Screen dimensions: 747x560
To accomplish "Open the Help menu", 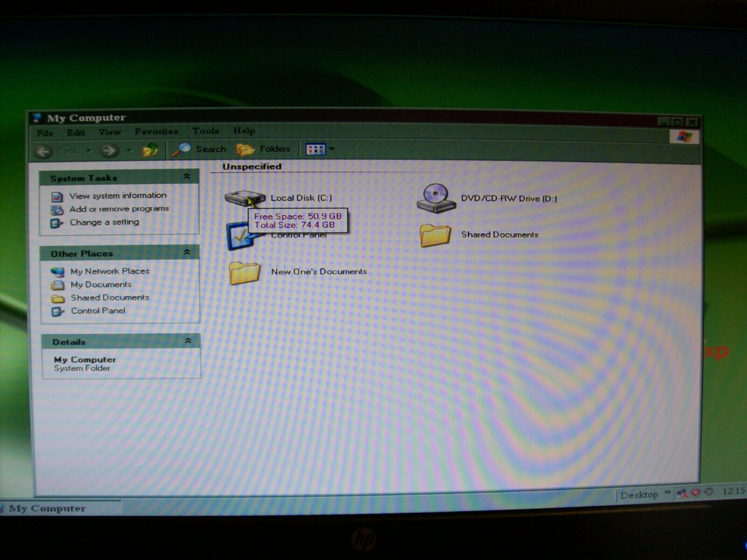I will click(244, 131).
